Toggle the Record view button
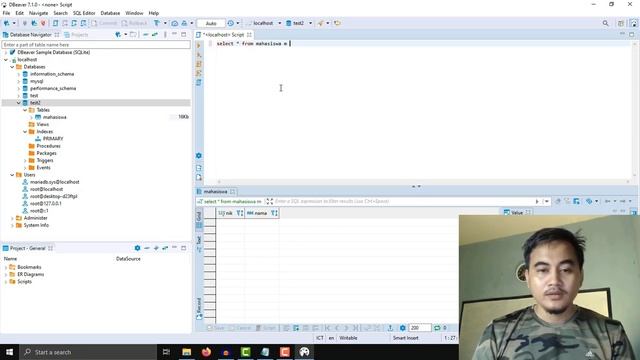This screenshot has width=640, height=360. pyautogui.click(x=199, y=309)
